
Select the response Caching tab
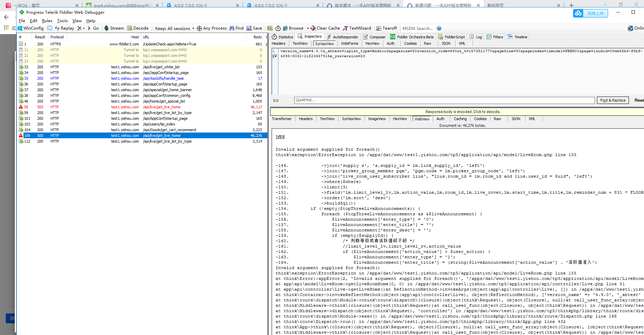(x=460, y=119)
